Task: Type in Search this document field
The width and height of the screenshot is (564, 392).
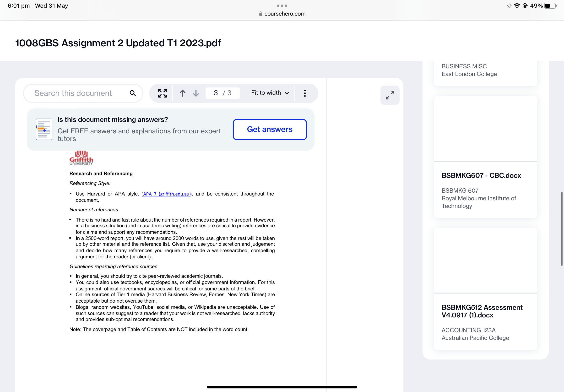Action: point(73,93)
